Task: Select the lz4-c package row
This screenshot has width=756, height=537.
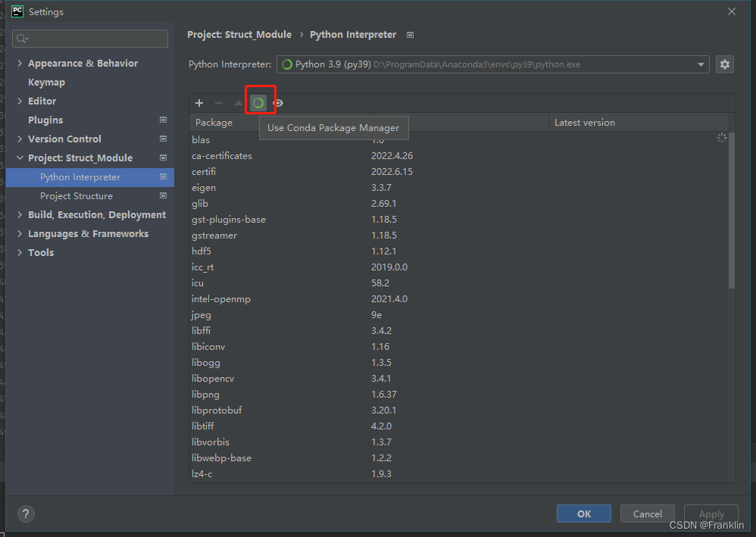Action: coord(458,474)
